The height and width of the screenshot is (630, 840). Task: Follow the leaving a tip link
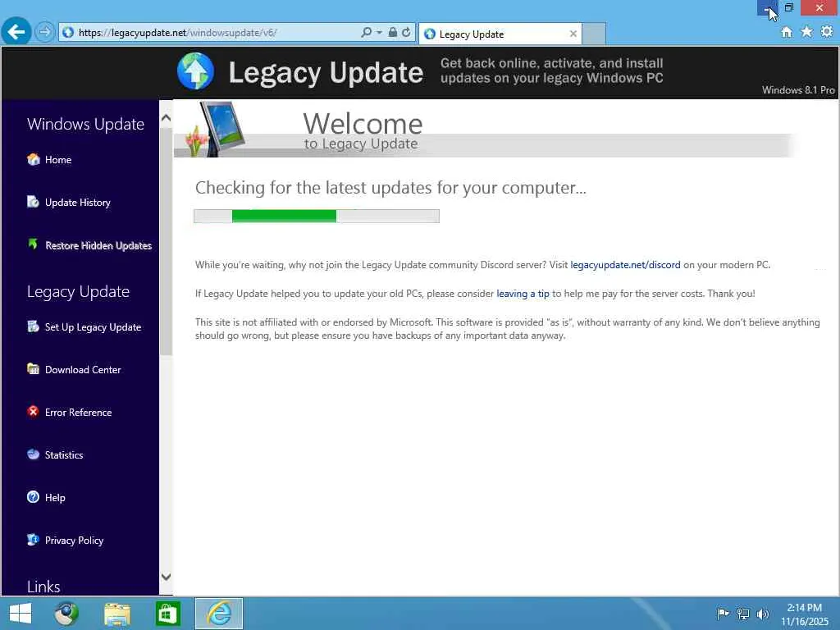[523, 294]
